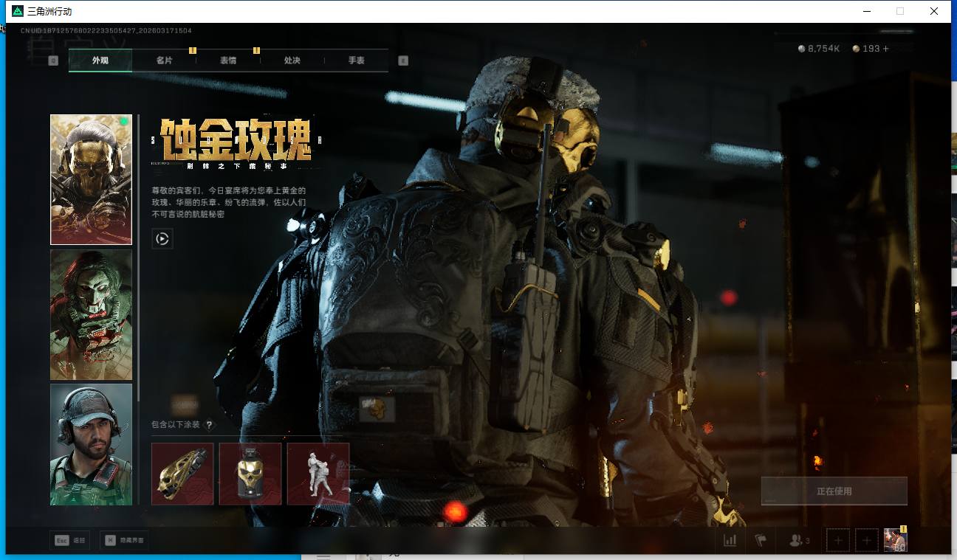Click the previous-tab key icon left of 外观
The height and width of the screenshot is (560, 957).
click(53, 61)
